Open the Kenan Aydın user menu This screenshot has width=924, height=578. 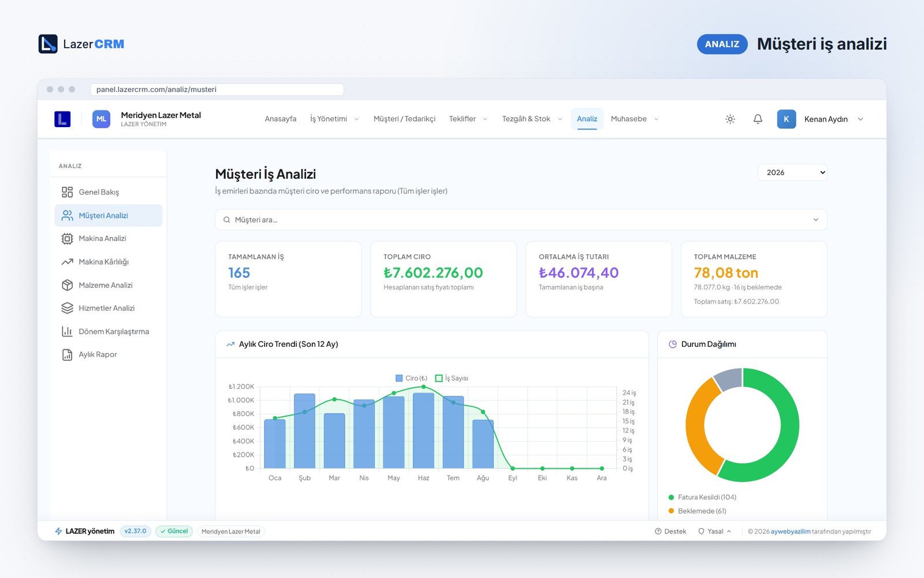click(820, 119)
